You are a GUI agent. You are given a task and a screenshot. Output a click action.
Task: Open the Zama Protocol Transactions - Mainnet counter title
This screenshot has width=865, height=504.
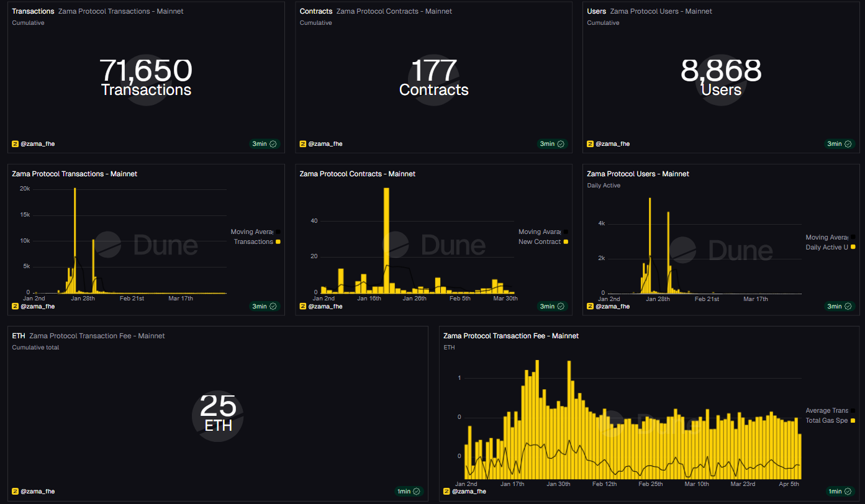click(x=120, y=12)
